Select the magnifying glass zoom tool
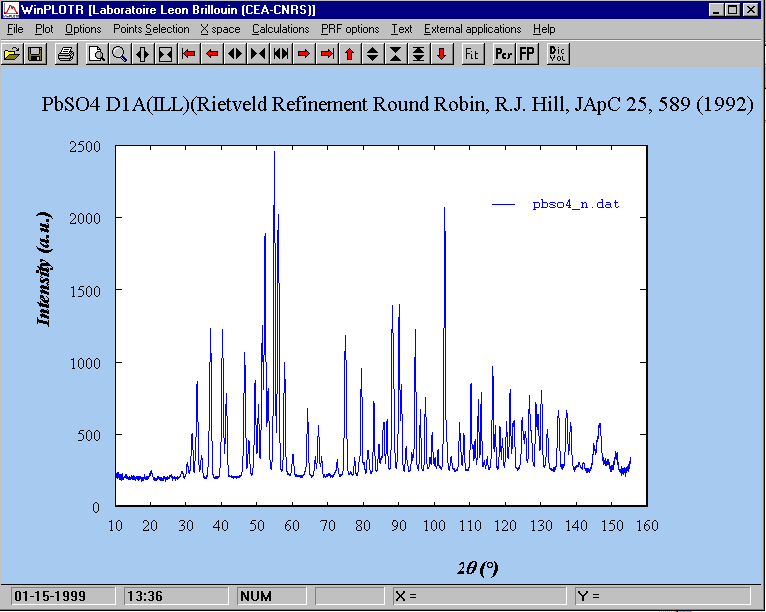Screen dimensions: 766x612 click(119, 53)
